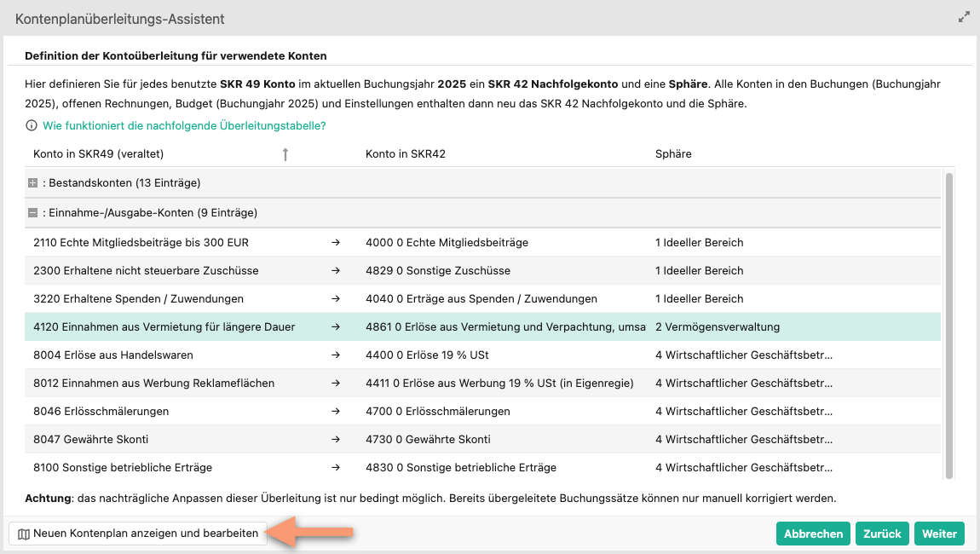The image size is (980, 554).
Task: Select 4040 0 Erträge aus Spenden / Zuwendungen cell
Action: tap(481, 299)
